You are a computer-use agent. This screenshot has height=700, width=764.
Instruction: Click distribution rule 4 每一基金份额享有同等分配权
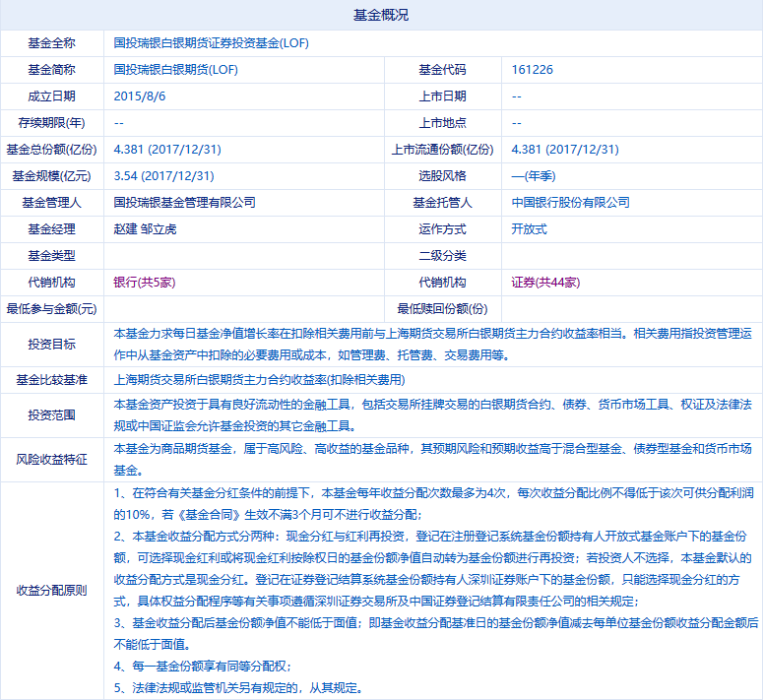pyautogui.click(x=203, y=667)
